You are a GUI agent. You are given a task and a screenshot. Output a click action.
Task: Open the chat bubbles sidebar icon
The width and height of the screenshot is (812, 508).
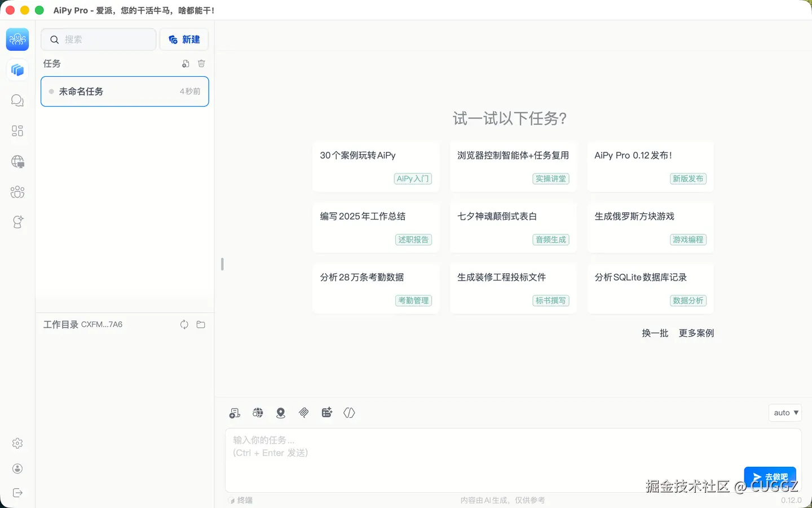pos(17,100)
